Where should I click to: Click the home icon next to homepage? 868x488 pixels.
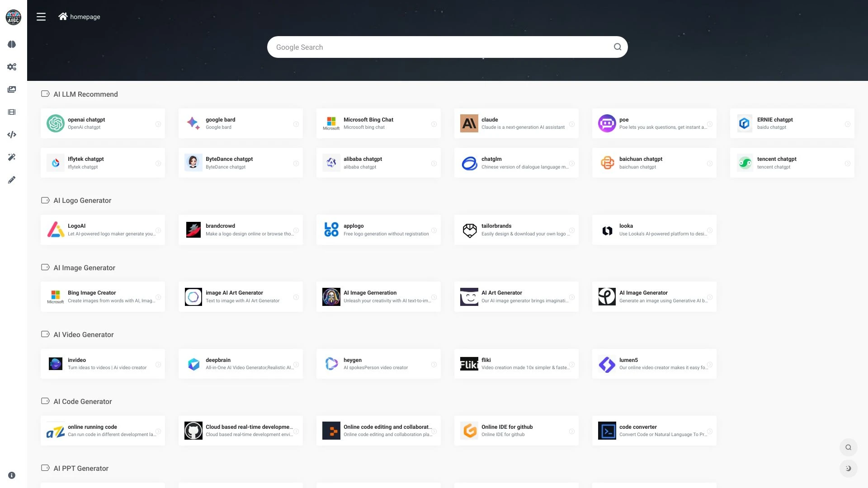(x=63, y=16)
